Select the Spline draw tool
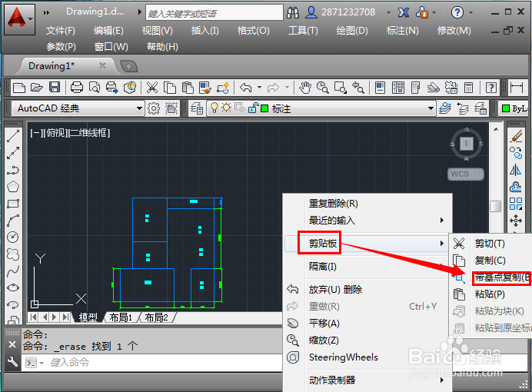The image size is (532, 392). pos(13,271)
